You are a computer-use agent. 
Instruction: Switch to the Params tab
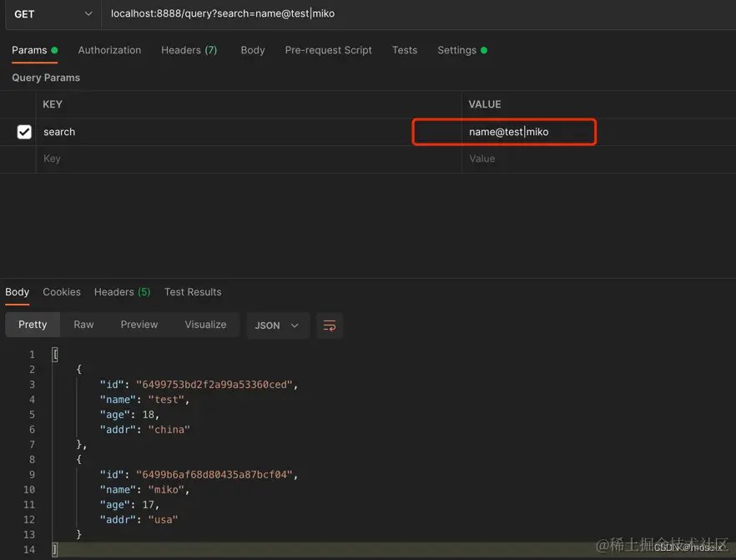tap(34, 50)
